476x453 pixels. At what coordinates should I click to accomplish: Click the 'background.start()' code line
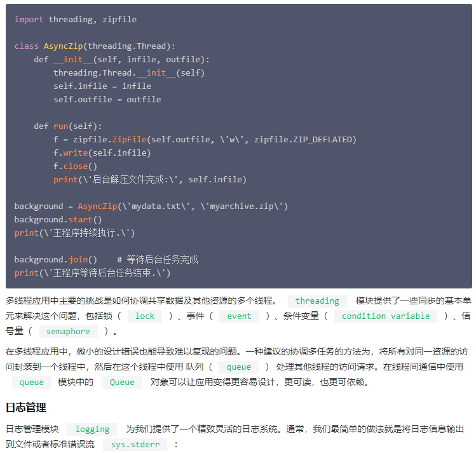tap(58, 220)
